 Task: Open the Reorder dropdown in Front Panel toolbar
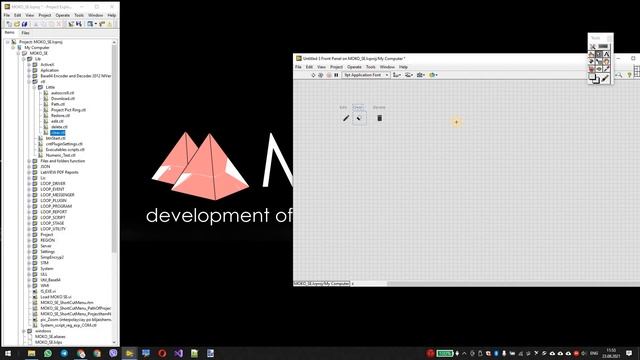coord(433,75)
